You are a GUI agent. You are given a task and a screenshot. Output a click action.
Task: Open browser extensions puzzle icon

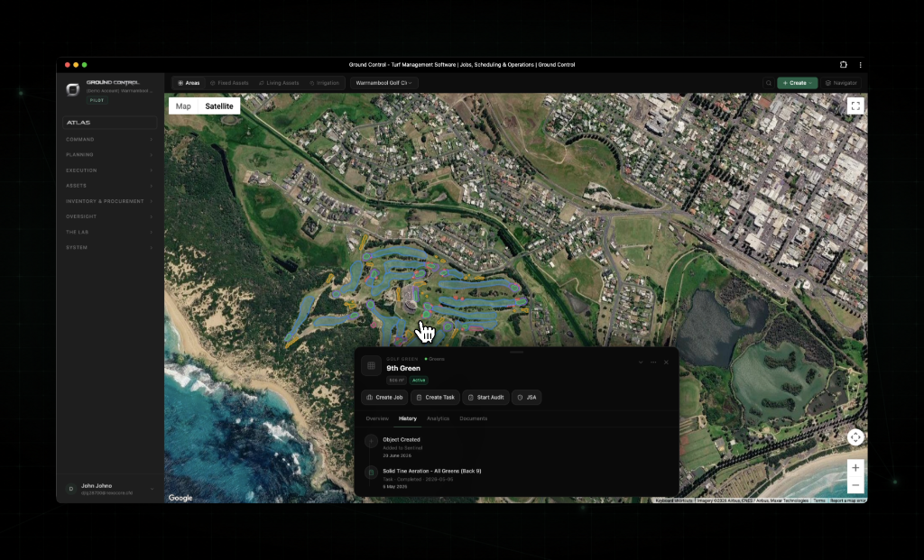[x=844, y=65]
